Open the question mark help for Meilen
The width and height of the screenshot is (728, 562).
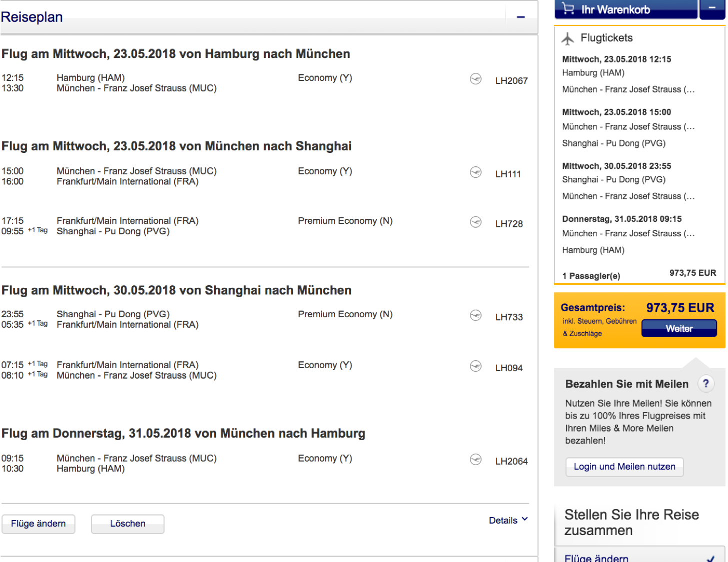705,384
